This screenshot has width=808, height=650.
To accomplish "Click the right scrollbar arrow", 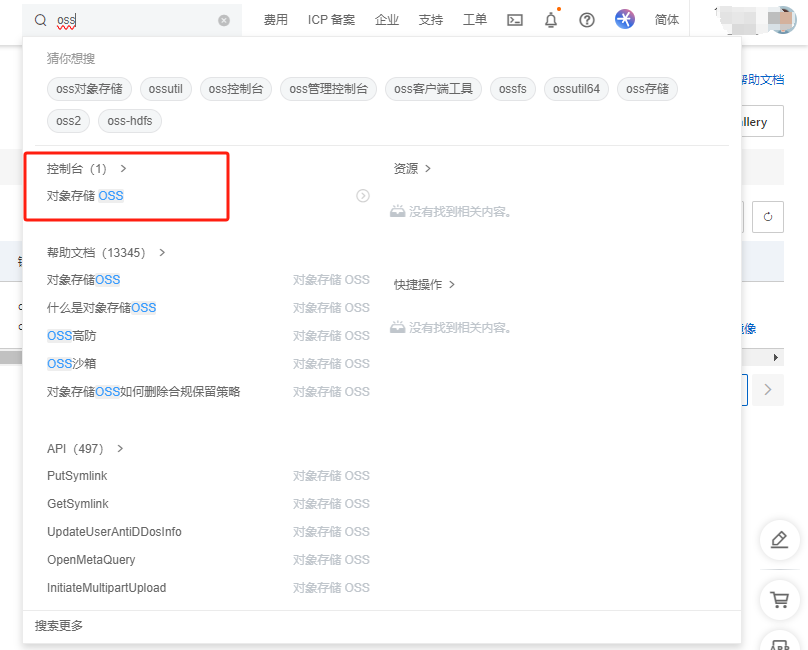I will coord(776,357).
